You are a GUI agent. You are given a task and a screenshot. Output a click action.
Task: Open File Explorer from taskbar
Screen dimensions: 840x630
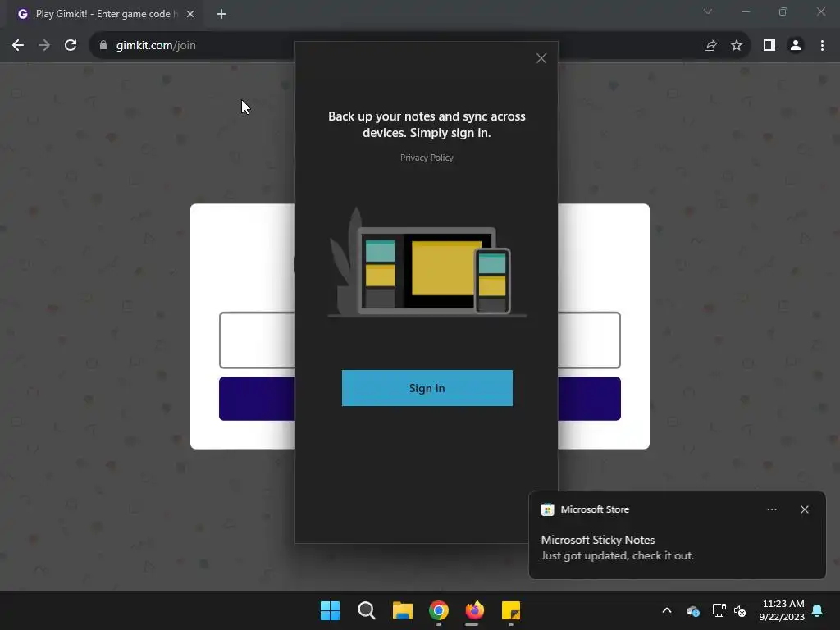click(402, 610)
